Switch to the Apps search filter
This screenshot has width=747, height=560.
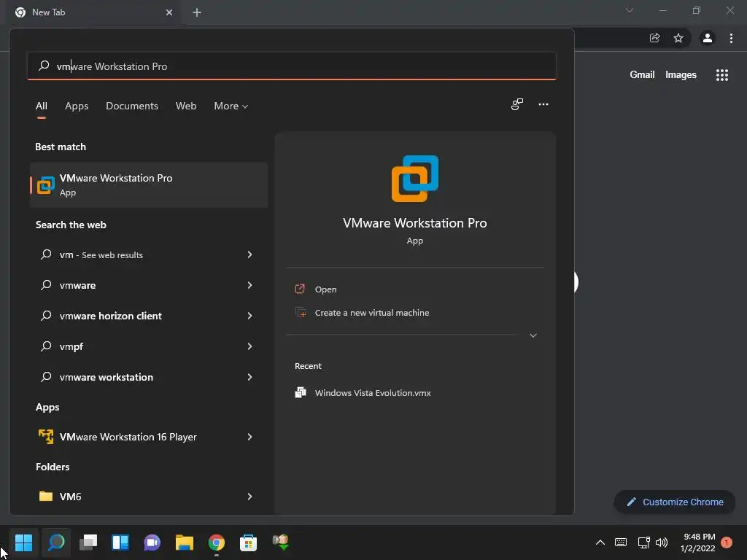77,106
